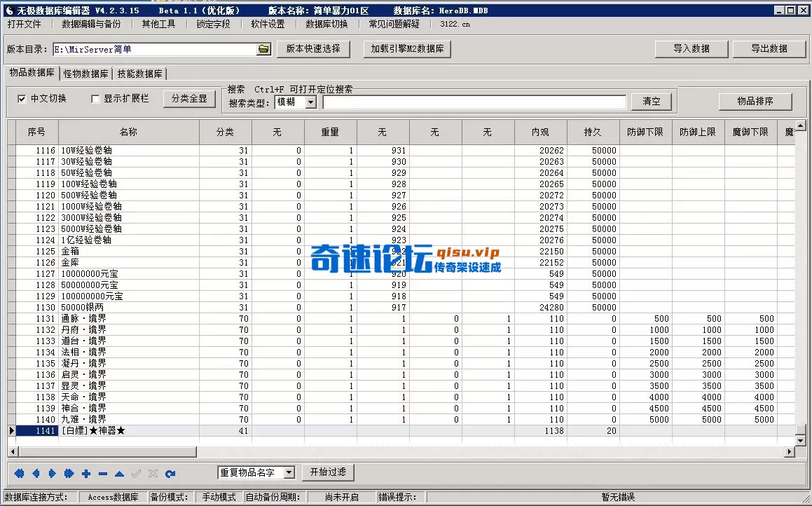Screen dimensions: 812x506
Task: Navigate to the first record (double-left arrow)
Action: (x=18, y=473)
